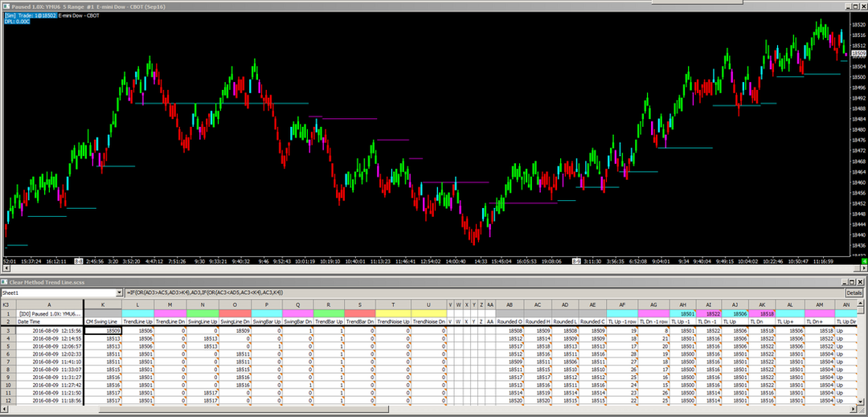The height and width of the screenshot is (417, 868).
Task: Select column K header
Action: 101,305
